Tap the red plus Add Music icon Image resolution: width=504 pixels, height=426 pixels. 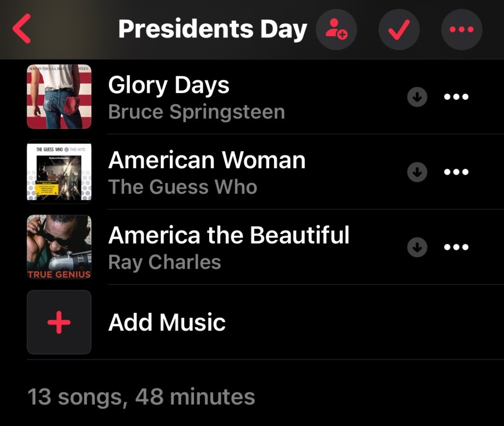tap(59, 322)
